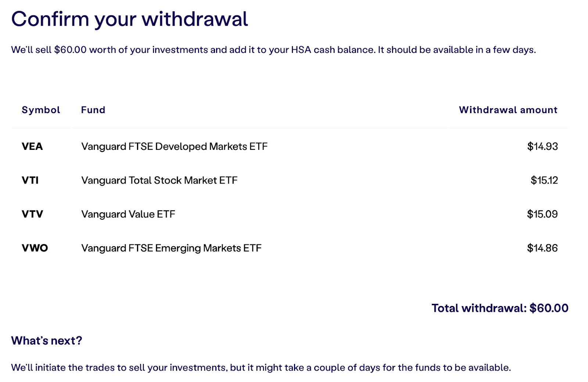Click the Withdrawal amount column header

pyautogui.click(x=508, y=110)
